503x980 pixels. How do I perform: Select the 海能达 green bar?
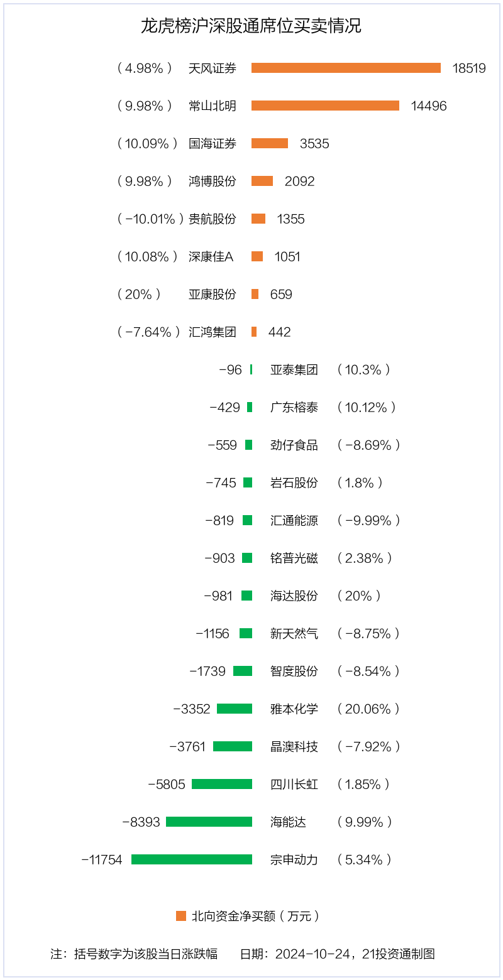(209, 822)
